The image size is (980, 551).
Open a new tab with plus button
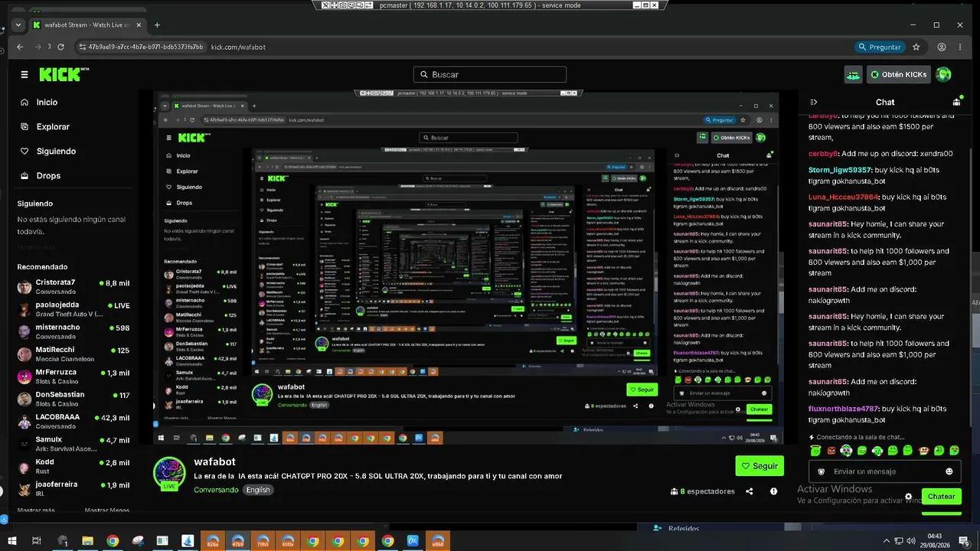click(157, 24)
